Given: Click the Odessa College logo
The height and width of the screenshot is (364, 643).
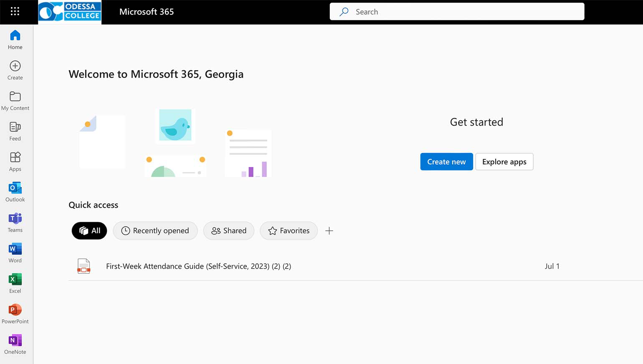Looking at the screenshot, I should 70,12.
